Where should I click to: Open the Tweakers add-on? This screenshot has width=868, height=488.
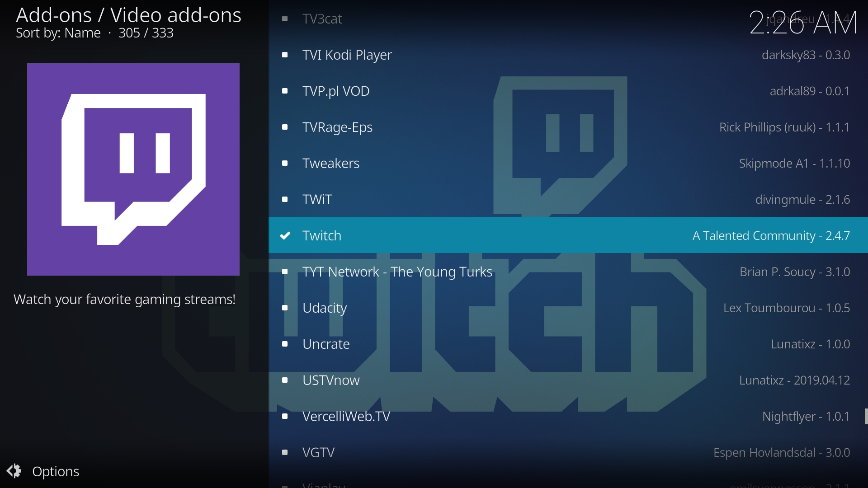coord(330,164)
